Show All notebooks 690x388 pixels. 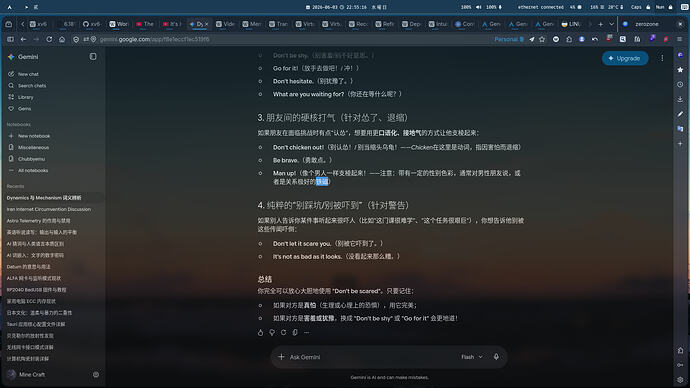point(28,170)
